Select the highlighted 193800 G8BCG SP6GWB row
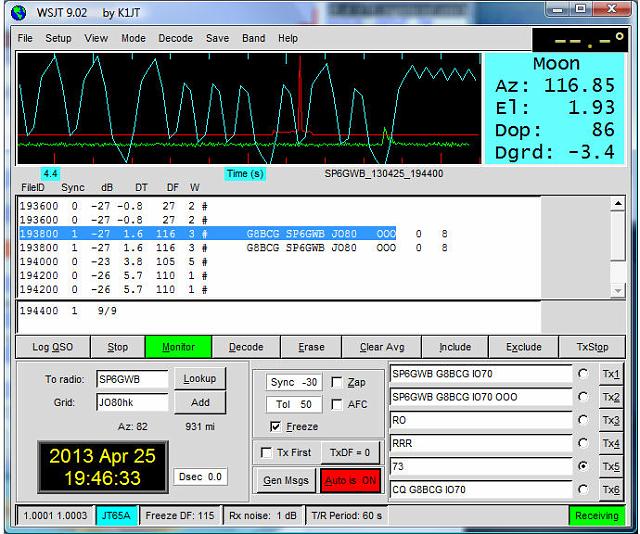Screen dimensions: 640x534 point(208,234)
